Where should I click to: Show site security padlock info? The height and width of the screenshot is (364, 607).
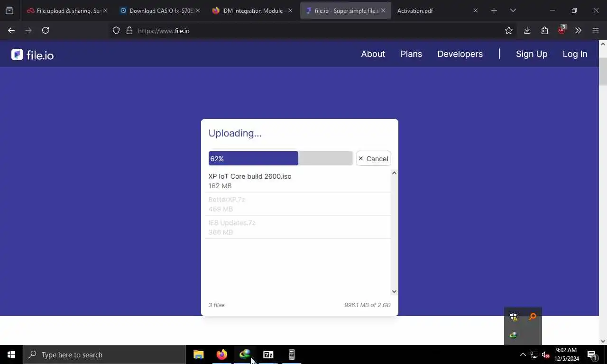tap(129, 31)
